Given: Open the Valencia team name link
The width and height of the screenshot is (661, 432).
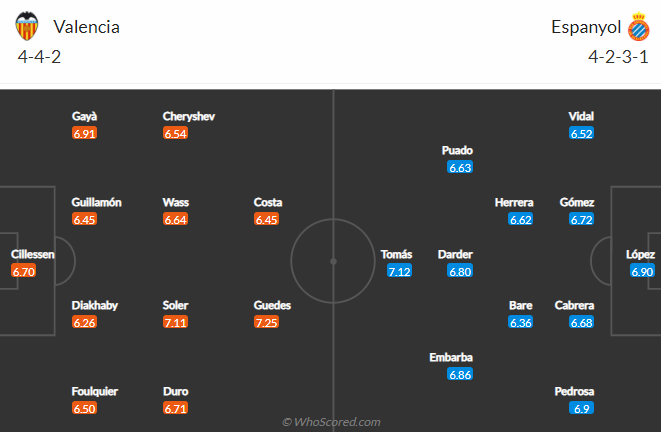Looking at the screenshot, I should tap(86, 27).
